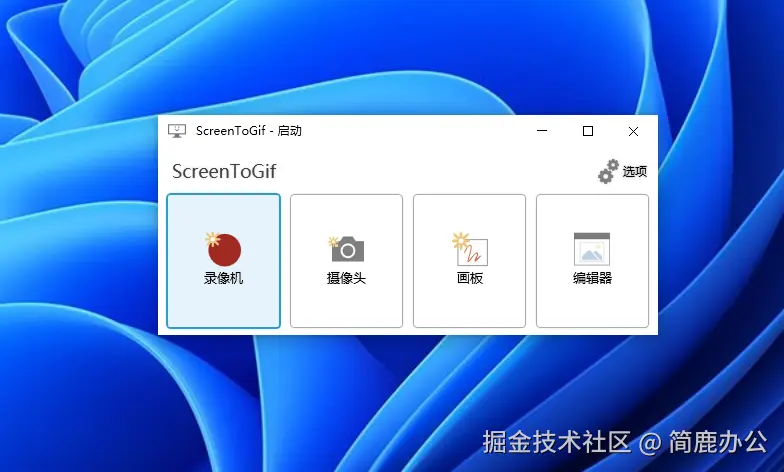784x472 pixels.
Task: Launch the 摄像头 webcam recorder
Action: [346, 261]
